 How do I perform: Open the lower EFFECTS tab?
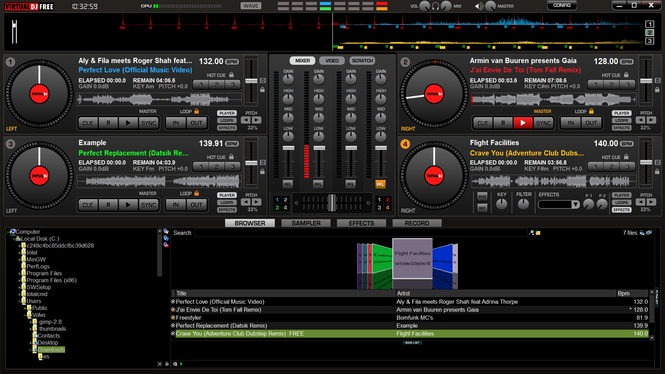click(x=361, y=223)
